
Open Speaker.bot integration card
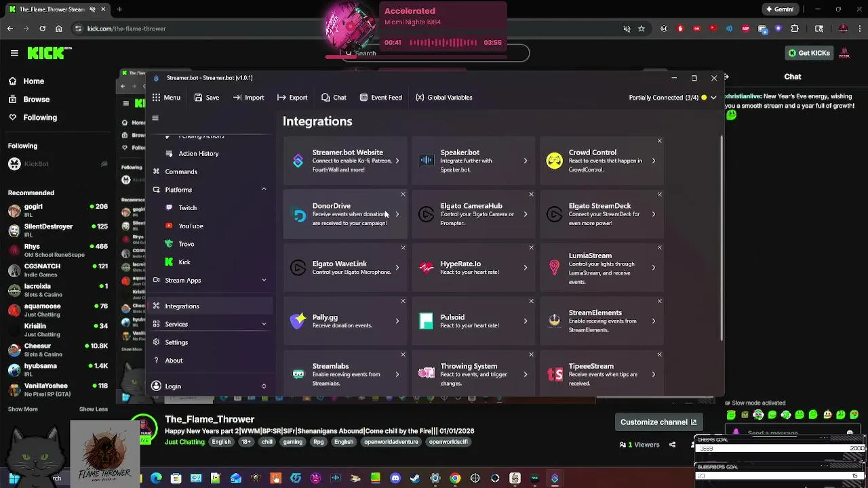[473, 161]
